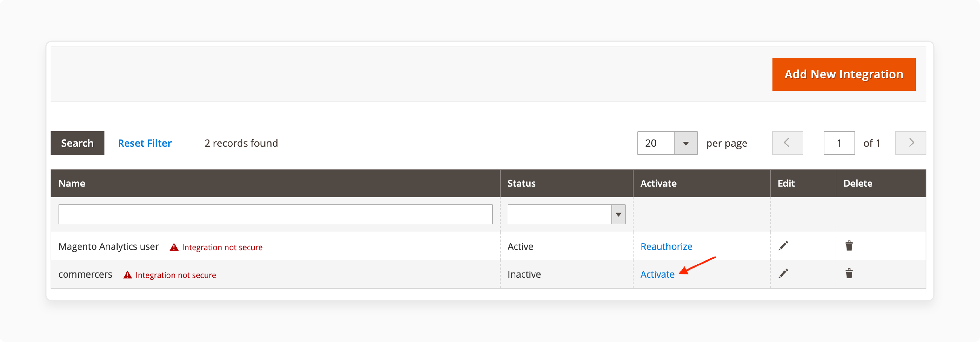This screenshot has height=342, width=980.
Task: Delete the commercers integration trash icon
Action: 849,273
